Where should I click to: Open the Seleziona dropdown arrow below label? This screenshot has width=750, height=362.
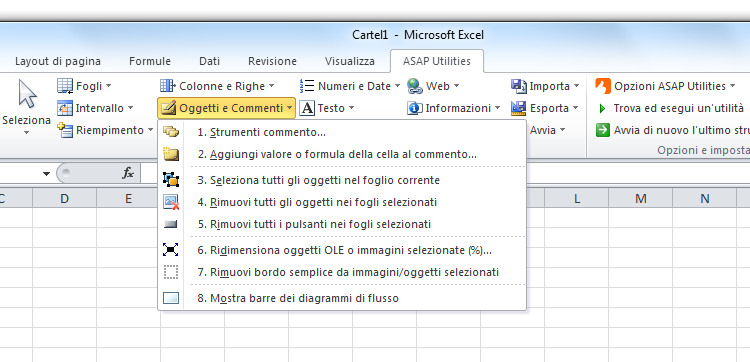click(26, 132)
